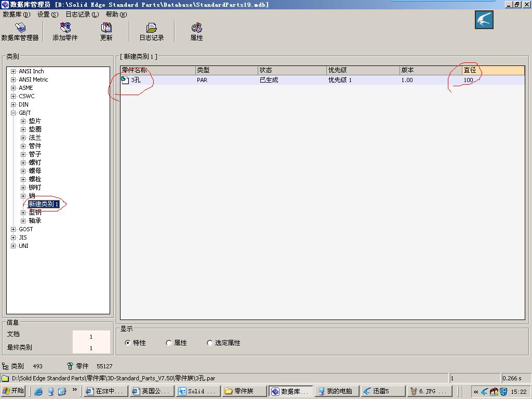Sort by the 版本 column header
Image resolution: width=532 pixels, height=399 pixels.
pos(431,70)
